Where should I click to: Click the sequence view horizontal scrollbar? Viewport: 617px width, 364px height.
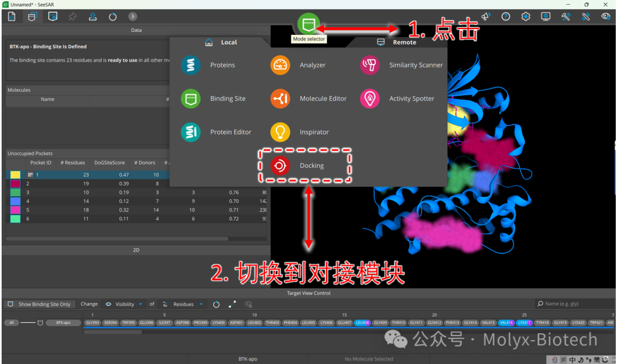(113, 332)
